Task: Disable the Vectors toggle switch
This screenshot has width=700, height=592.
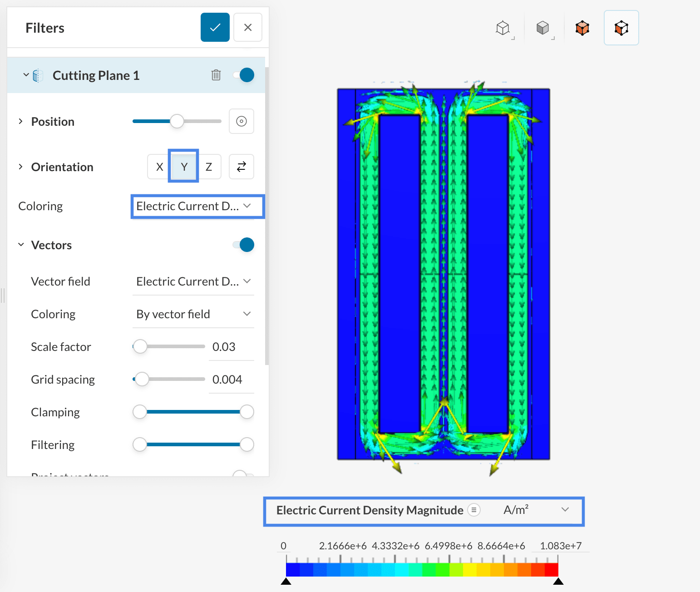Action: tap(245, 245)
